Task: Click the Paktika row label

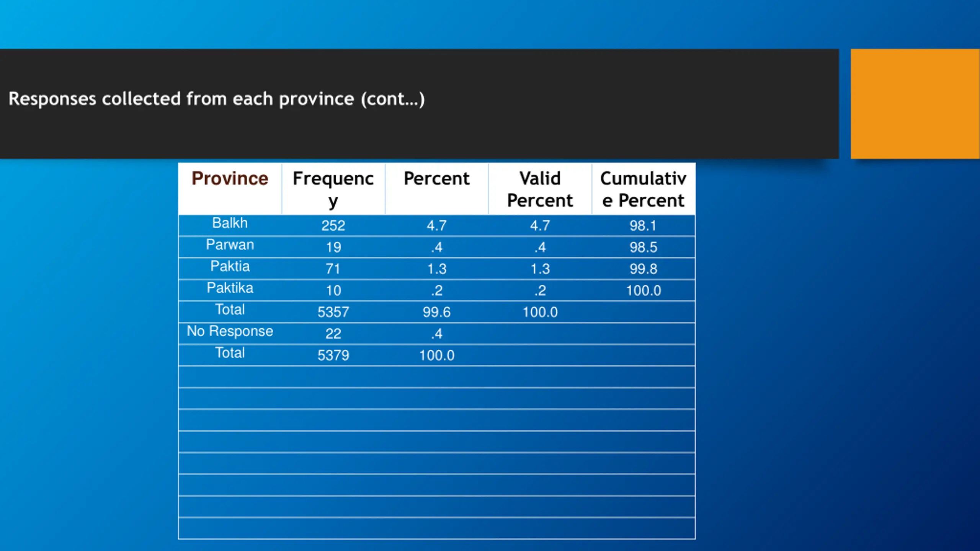Action: coord(230,288)
